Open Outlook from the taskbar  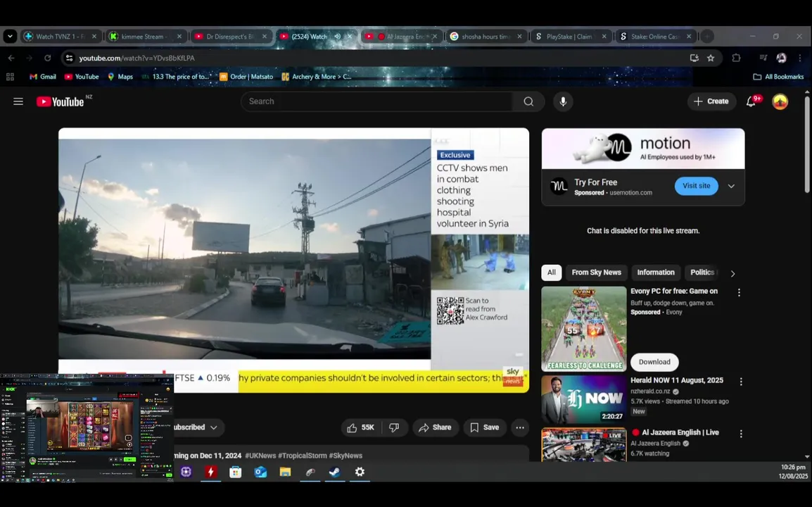[x=260, y=472]
